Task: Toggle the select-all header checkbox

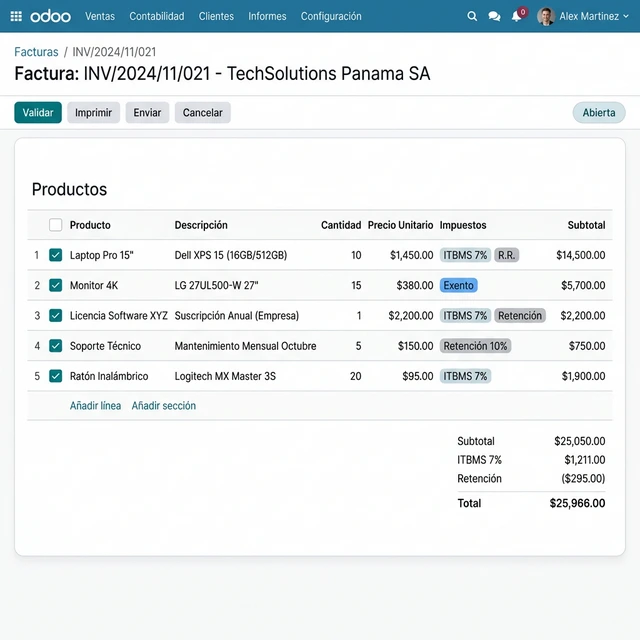Action: pos(56,225)
